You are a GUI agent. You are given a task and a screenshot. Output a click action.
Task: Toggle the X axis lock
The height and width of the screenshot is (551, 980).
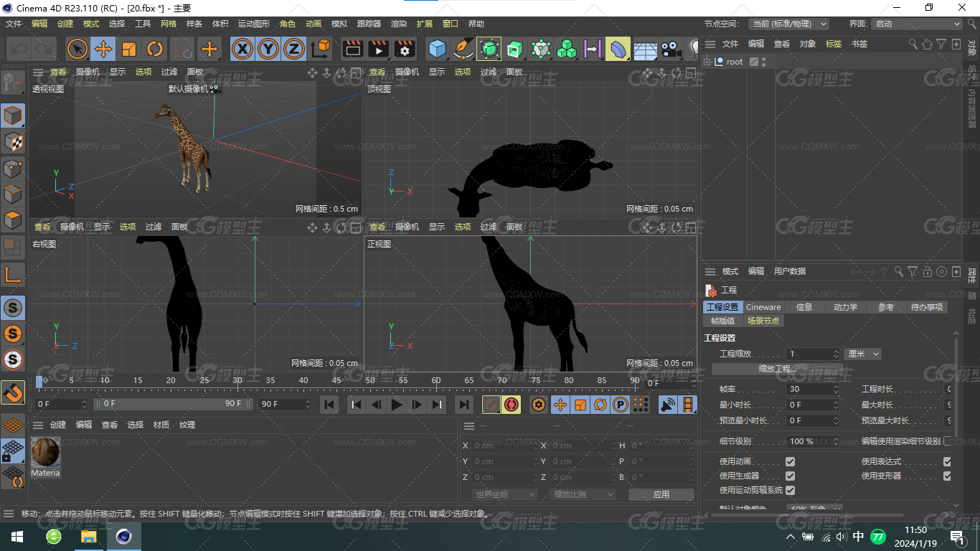(x=243, y=49)
